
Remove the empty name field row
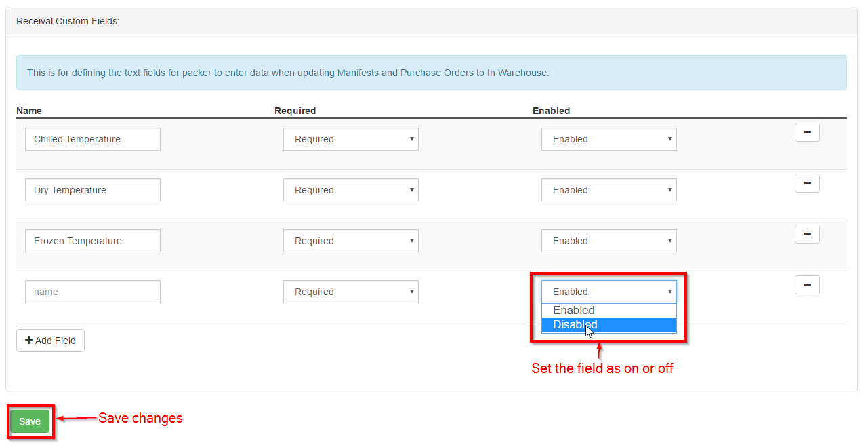click(806, 284)
